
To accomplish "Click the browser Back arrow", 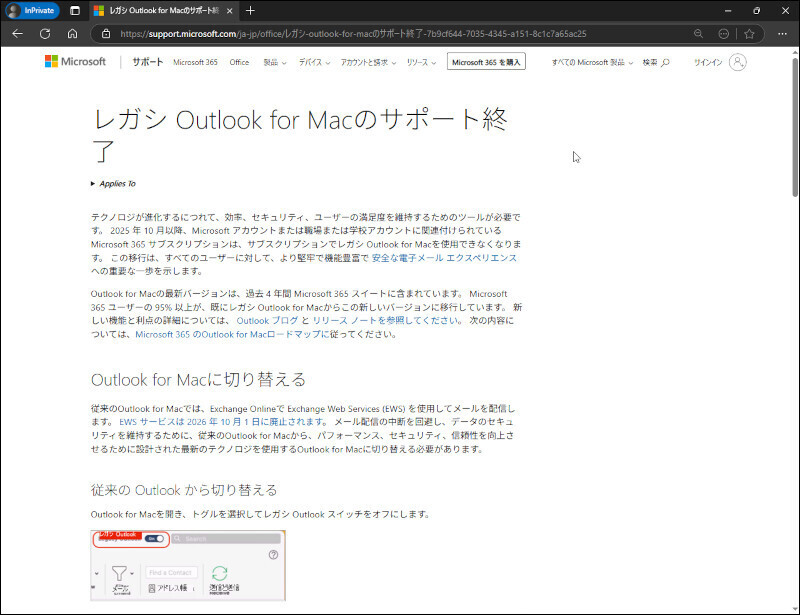I will [17, 34].
